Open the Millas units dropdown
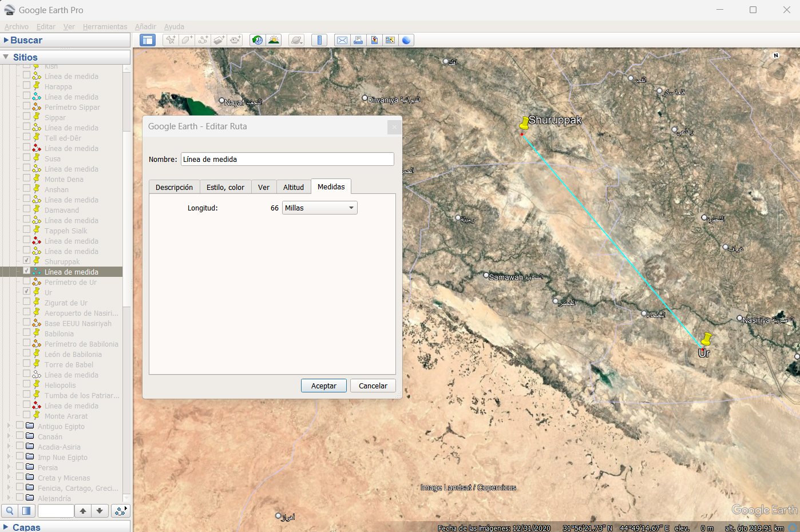Viewport: 800px width, 532px height. click(320, 208)
